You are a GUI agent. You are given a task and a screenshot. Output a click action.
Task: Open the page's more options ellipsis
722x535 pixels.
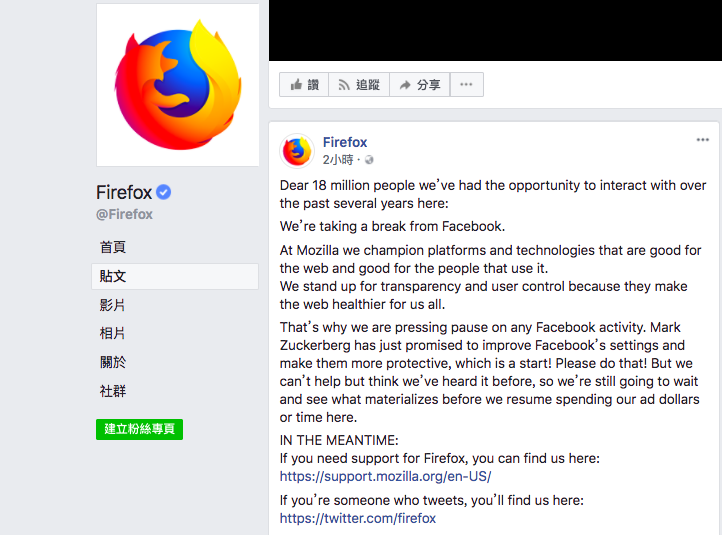pos(466,85)
